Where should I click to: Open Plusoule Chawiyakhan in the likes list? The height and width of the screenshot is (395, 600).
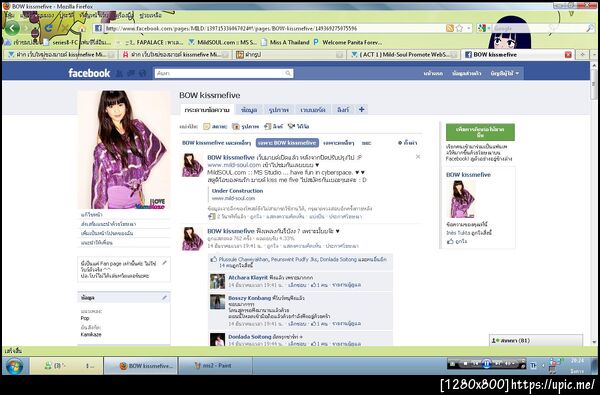(x=243, y=259)
